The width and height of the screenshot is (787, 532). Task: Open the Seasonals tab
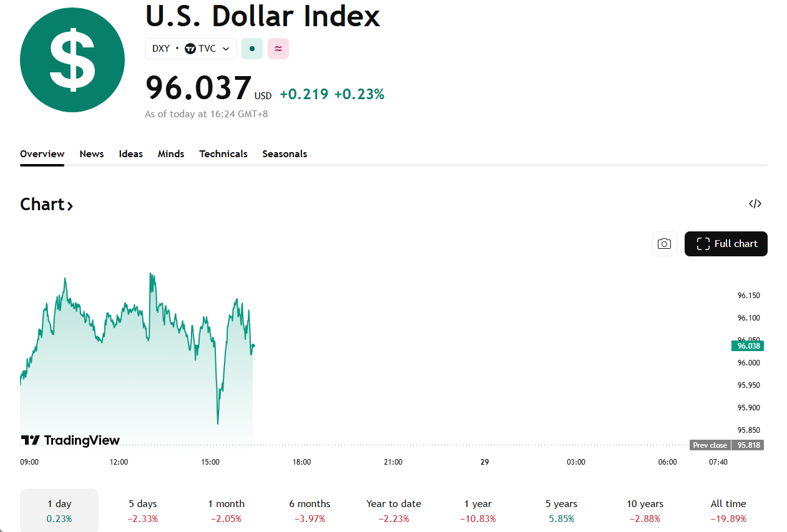pos(285,154)
